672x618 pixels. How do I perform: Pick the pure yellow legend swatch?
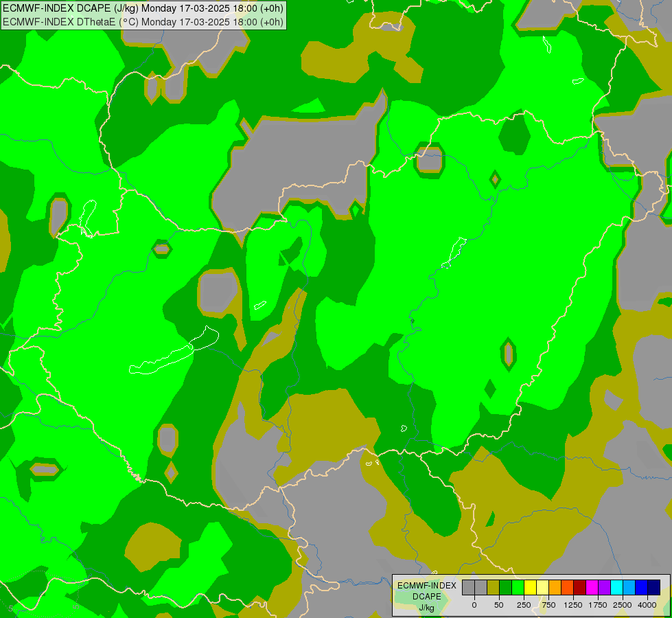coord(530,588)
